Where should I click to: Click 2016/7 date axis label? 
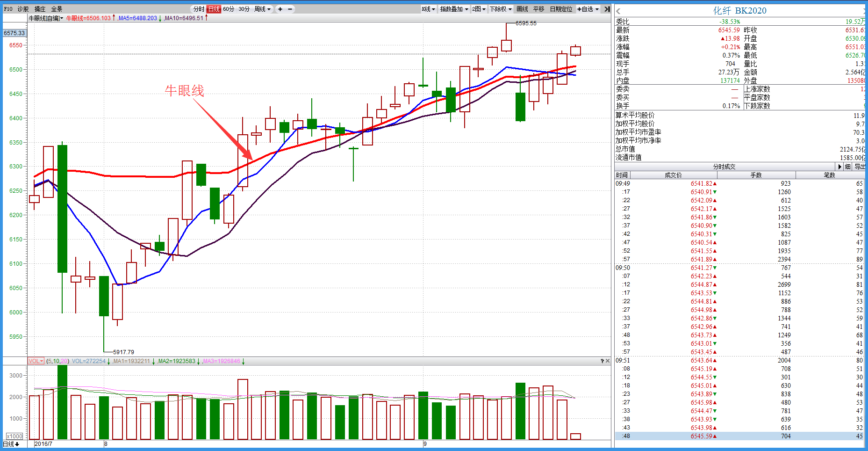coord(43,444)
